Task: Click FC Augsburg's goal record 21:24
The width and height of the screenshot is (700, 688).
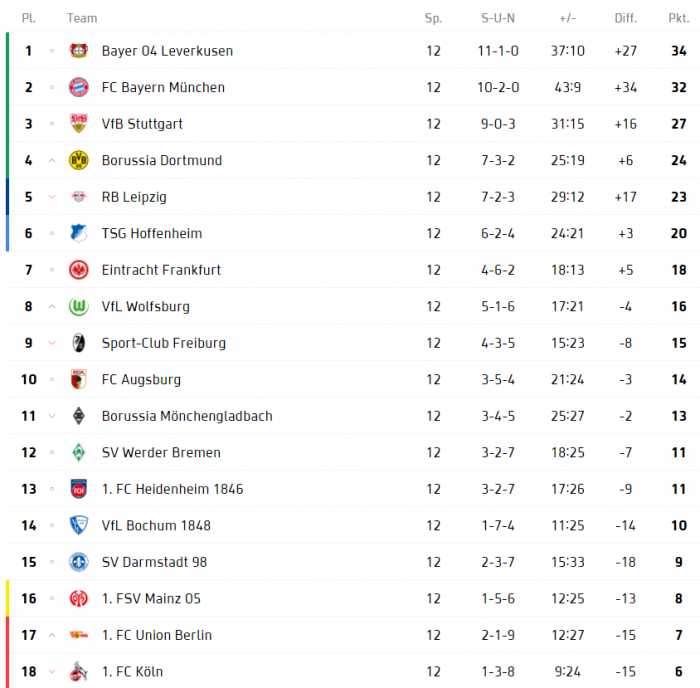Action: point(567,379)
